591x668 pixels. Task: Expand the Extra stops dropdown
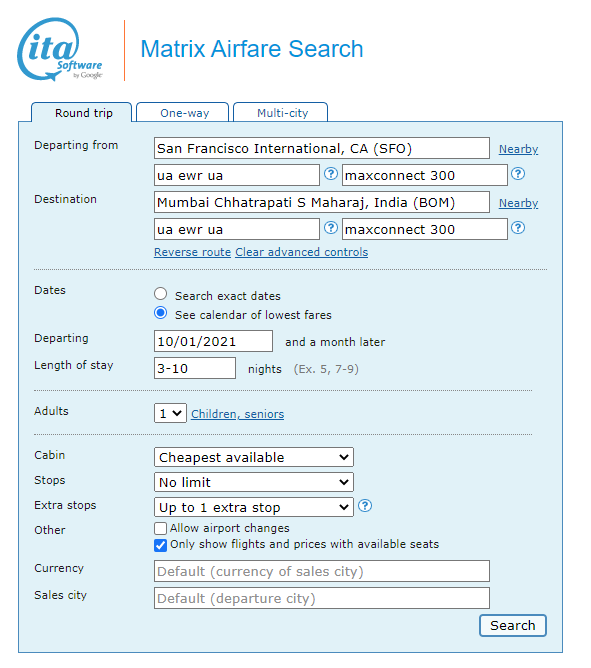(254, 507)
